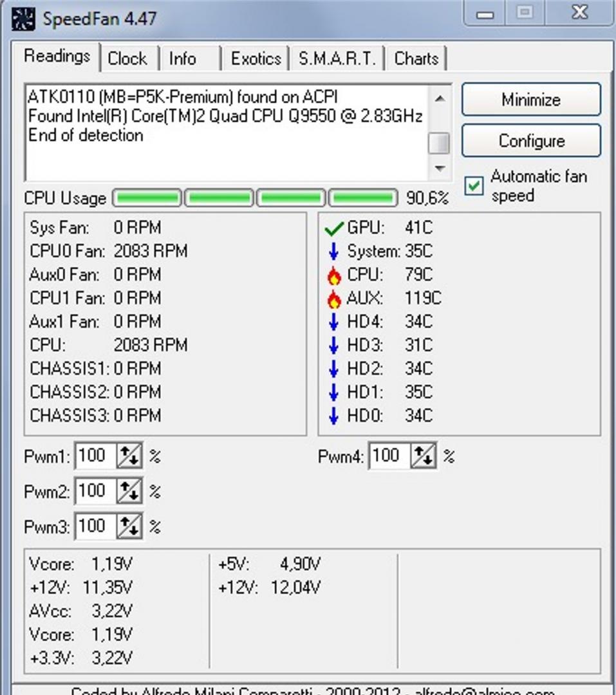Click the '+12V: 11,35V' voltage reading
Image resolution: width=616 pixels, height=695 pixels.
[80, 588]
